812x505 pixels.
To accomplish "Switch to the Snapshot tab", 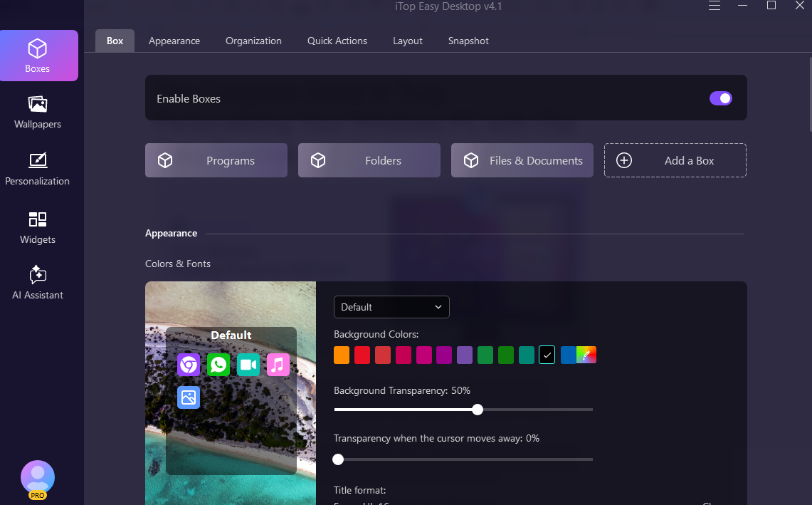I will tap(468, 41).
